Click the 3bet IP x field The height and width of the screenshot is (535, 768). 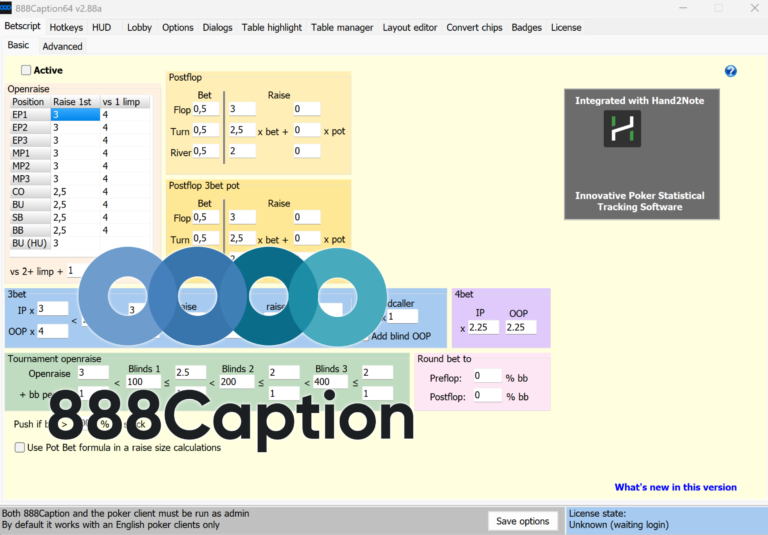pos(53,309)
